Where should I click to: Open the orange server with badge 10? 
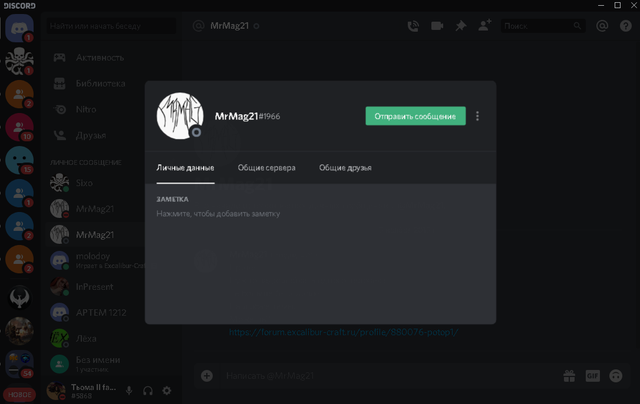19,127
